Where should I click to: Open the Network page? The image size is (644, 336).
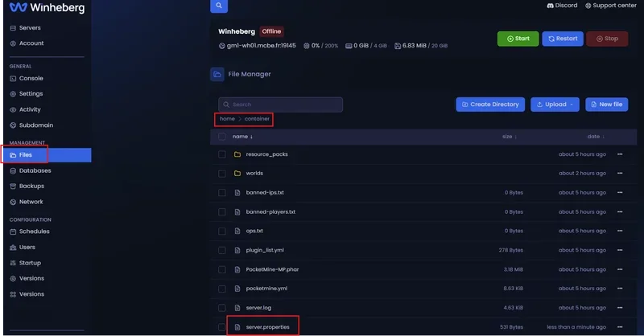(27, 202)
